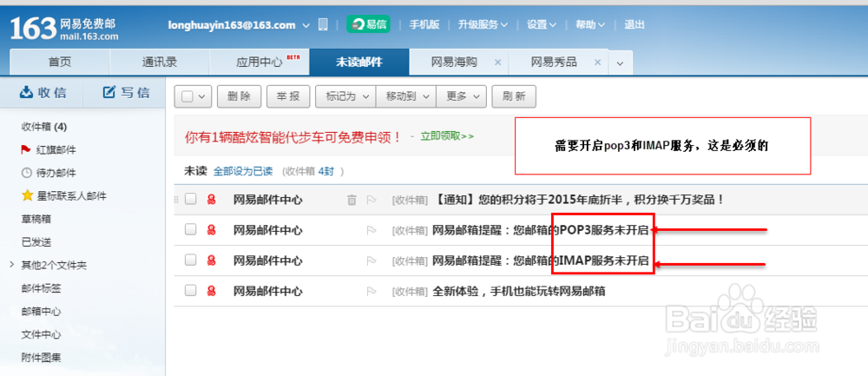Flag the IMAP服务未开启 mail
Image resolution: width=868 pixels, height=376 pixels.
372,261
